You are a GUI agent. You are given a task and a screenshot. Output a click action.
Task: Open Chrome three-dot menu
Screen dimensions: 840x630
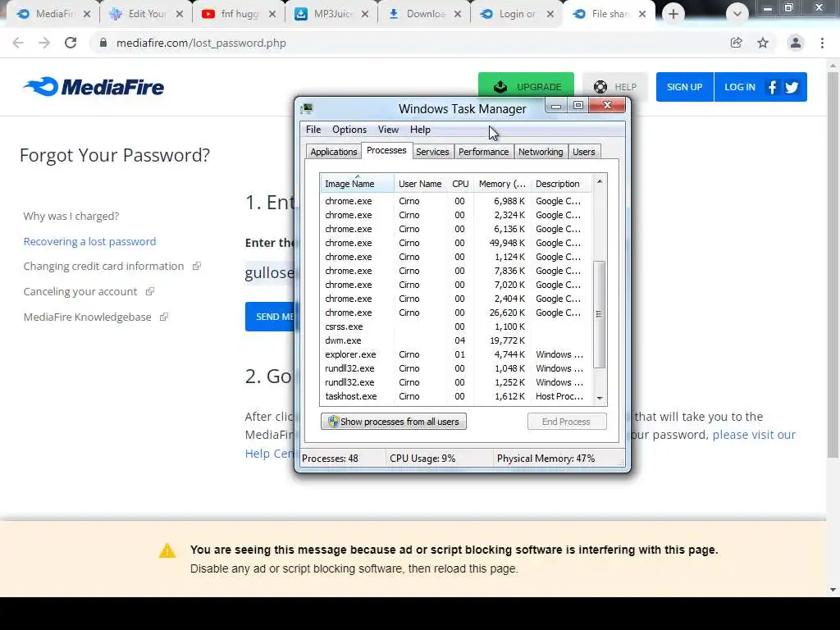point(822,43)
